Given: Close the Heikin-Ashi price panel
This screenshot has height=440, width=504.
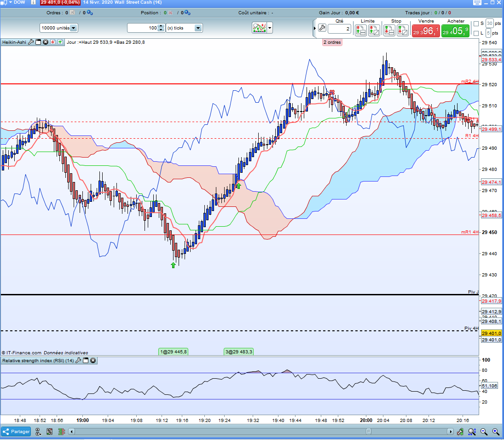Looking at the screenshot, I should 46,42.
